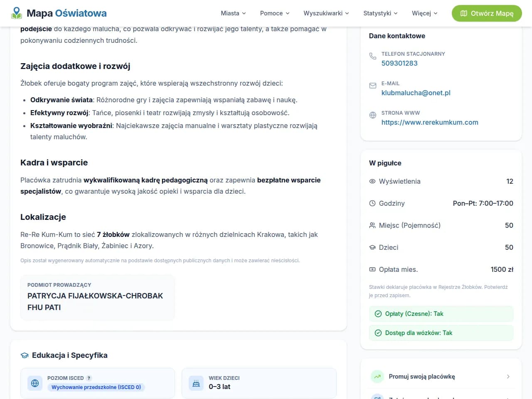Click the cake icon in Wiek dzieci card
532x399 pixels.
click(196, 383)
